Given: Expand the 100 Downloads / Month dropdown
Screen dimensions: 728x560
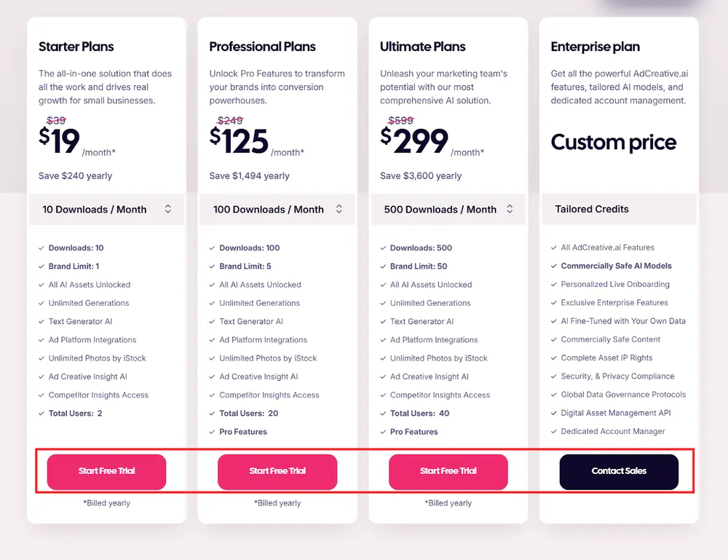Looking at the screenshot, I should [277, 209].
